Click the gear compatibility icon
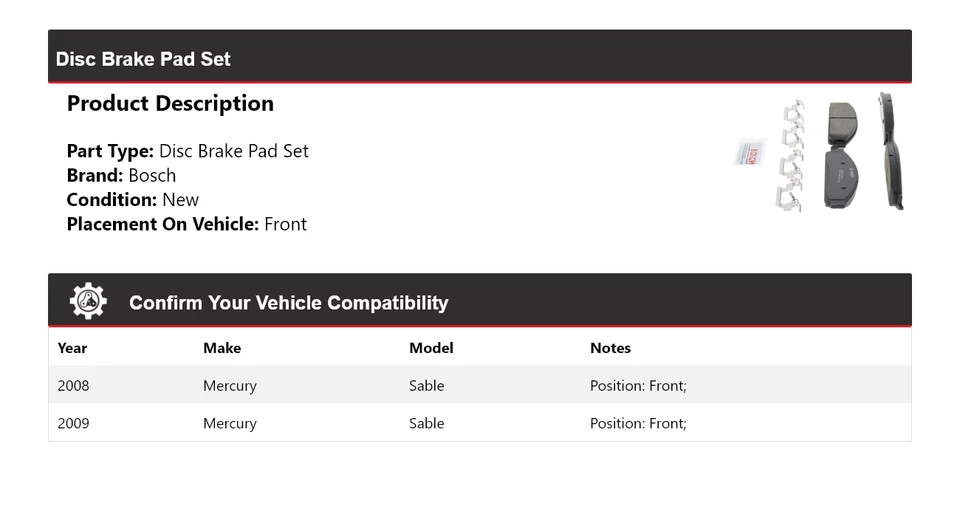The height and width of the screenshot is (517, 960). [88, 301]
